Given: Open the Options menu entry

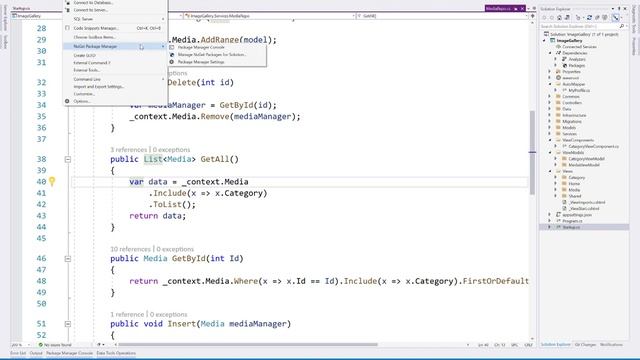Looking at the screenshot, I should pyautogui.click(x=115, y=101).
